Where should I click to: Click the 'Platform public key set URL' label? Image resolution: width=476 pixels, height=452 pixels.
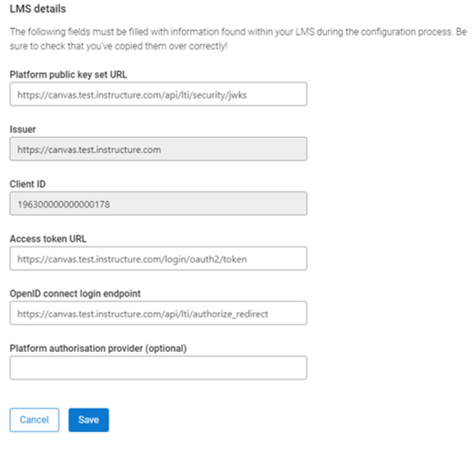coord(68,75)
